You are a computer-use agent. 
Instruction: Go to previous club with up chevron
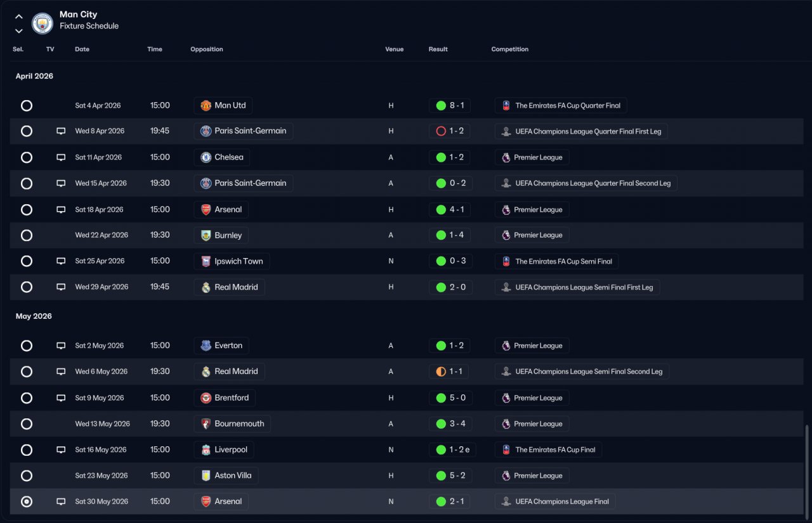[19, 17]
